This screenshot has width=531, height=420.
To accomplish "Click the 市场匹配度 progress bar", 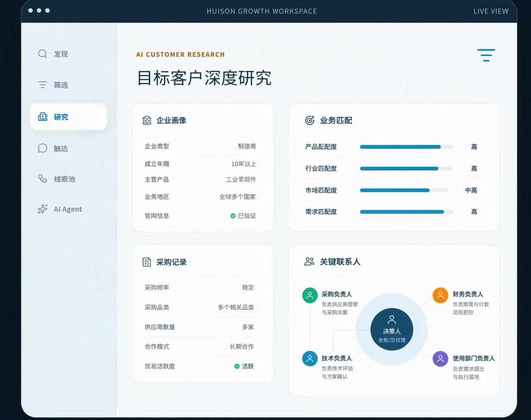I will 404,190.
